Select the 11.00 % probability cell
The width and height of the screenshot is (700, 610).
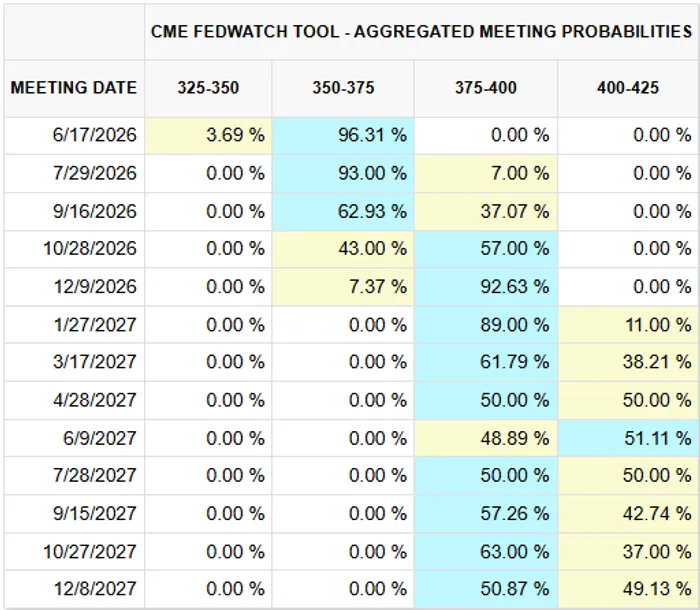pos(629,325)
